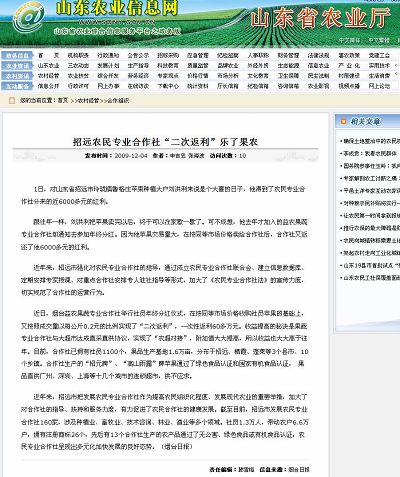
Task: Select the 农业资讯 category tab
Action: click(x=18, y=66)
